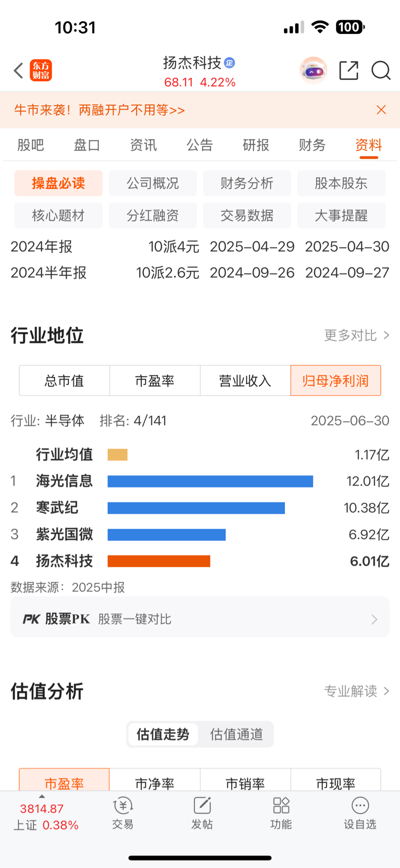Open the 东方财富 logo icon
Image resolution: width=400 pixels, height=868 pixels.
click(x=41, y=70)
